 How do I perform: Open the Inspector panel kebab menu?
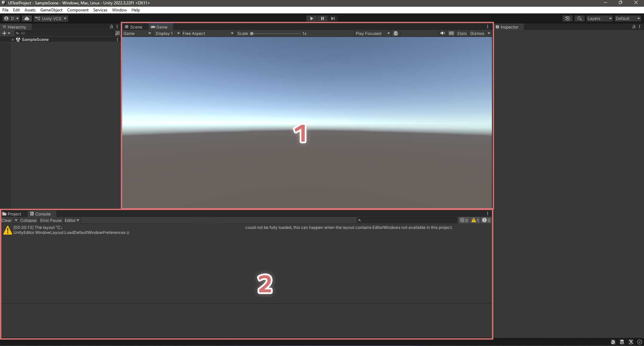point(640,27)
